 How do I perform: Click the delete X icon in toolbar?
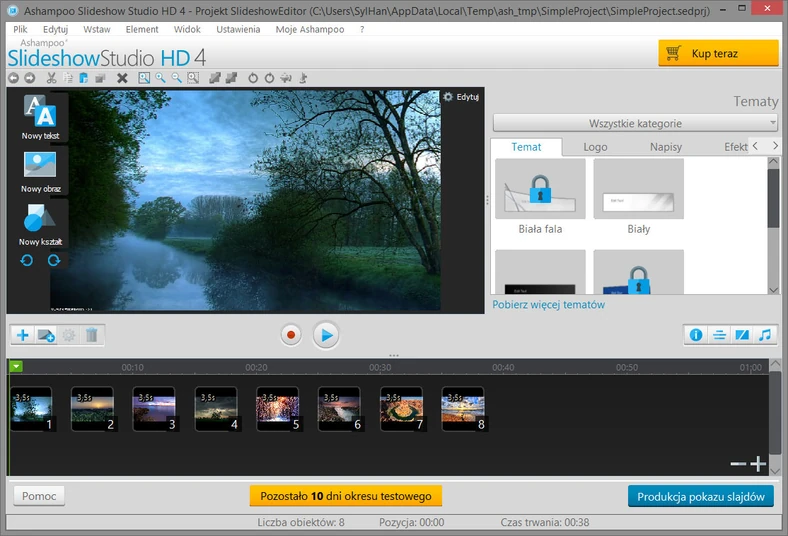point(122,78)
